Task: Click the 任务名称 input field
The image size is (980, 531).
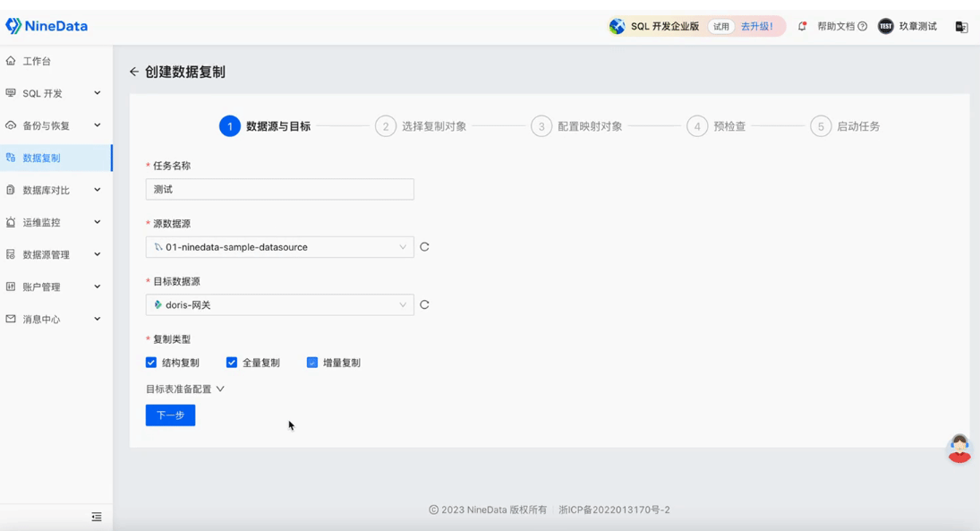Action: coord(280,190)
